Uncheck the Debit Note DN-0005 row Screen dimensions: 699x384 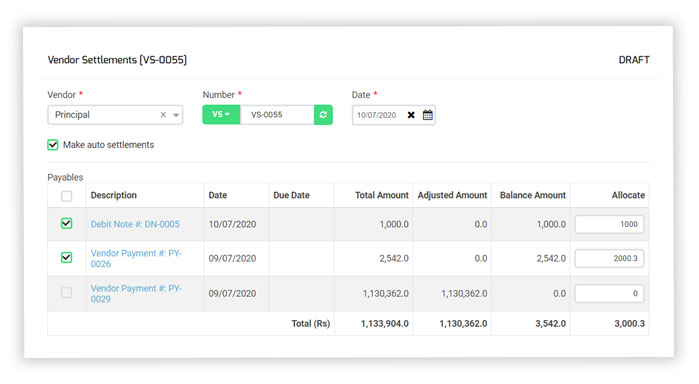(x=66, y=223)
